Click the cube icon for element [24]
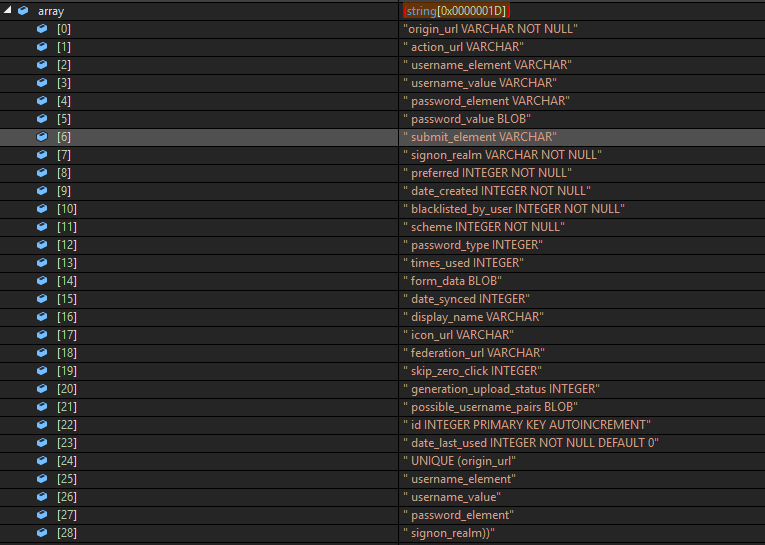Viewport: 765px width, 545px height. (x=42, y=460)
